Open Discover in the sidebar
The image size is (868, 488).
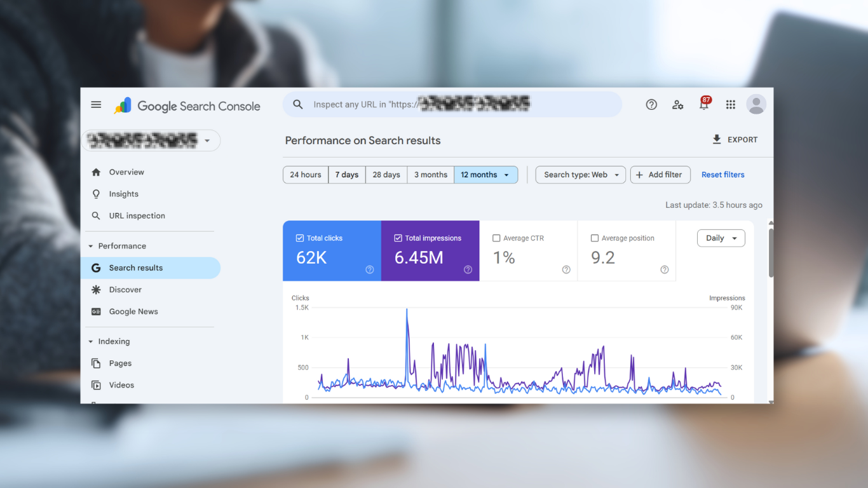(x=125, y=290)
